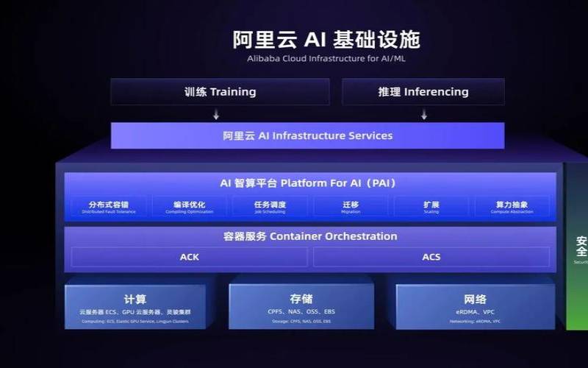Click the title 阿里云 AI 基础设施

[326, 40]
